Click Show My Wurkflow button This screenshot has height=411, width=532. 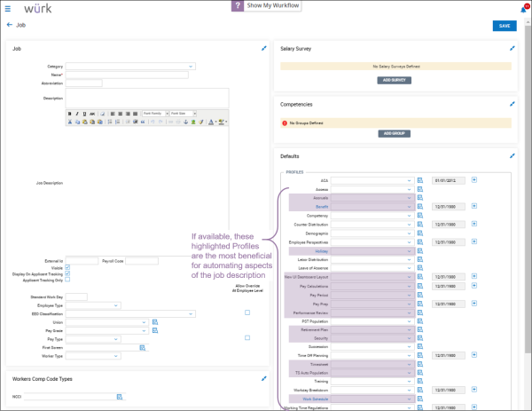[x=272, y=5]
